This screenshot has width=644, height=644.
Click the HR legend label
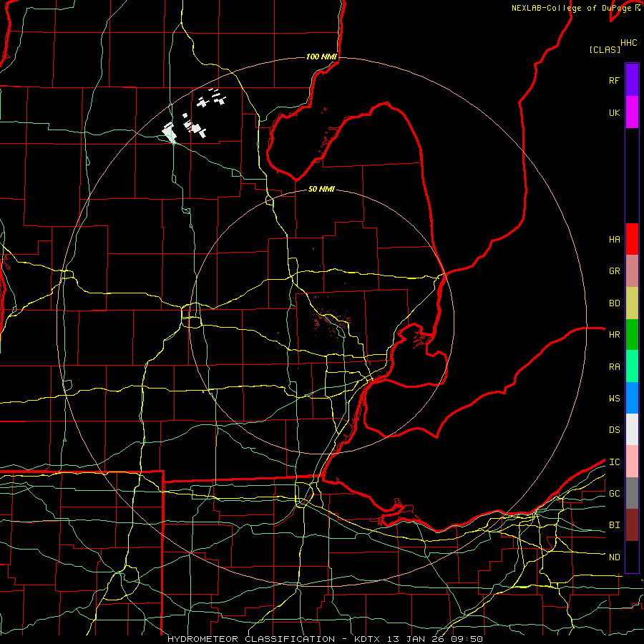pos(614,335)
